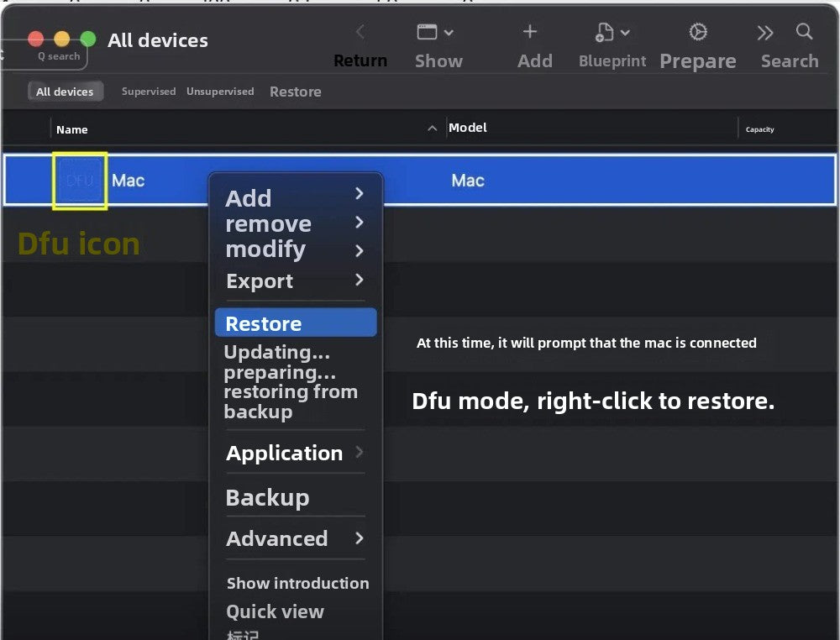Click the Blueprint toolbar label

click(612, 61)
